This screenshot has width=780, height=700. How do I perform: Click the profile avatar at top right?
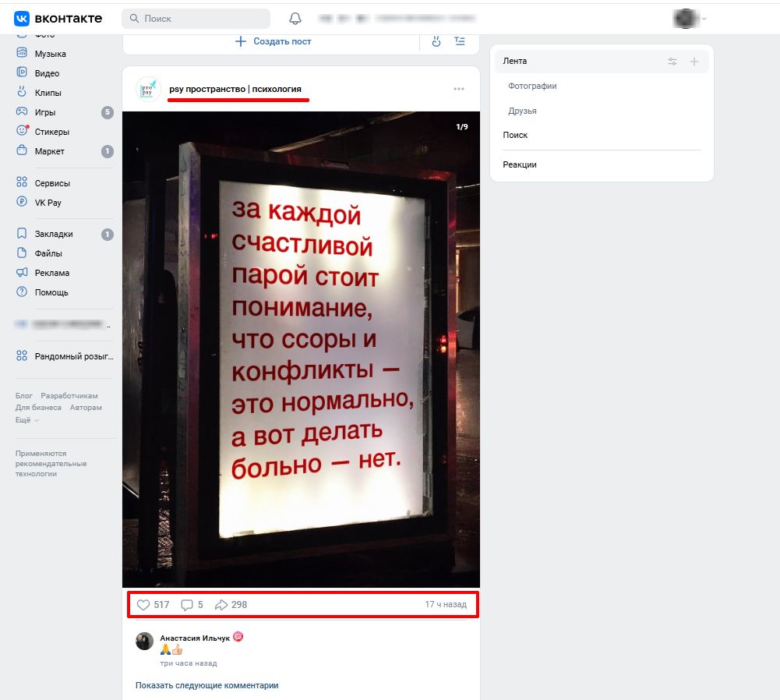click(x=686, y=19)
